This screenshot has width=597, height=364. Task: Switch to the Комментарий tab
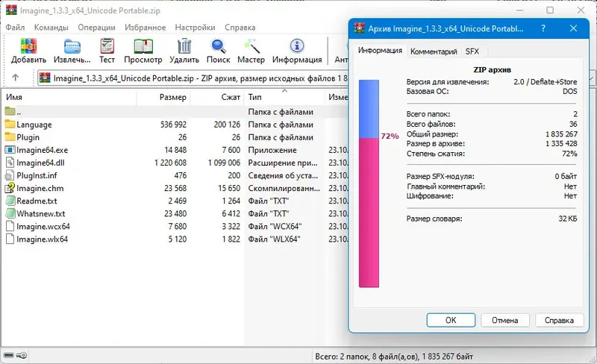[434, 51]
